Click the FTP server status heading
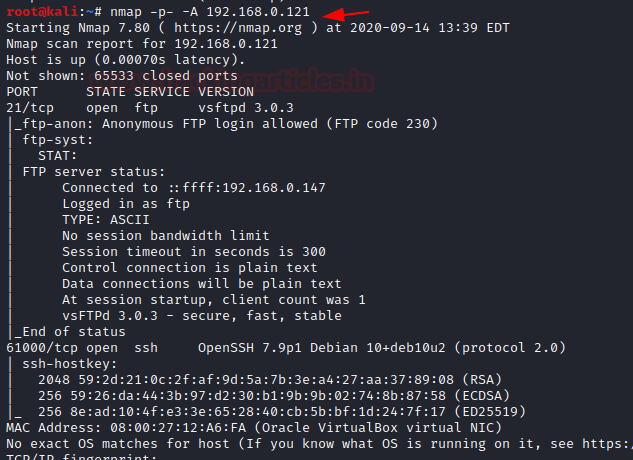633x460 pixels. coord(80,171)
